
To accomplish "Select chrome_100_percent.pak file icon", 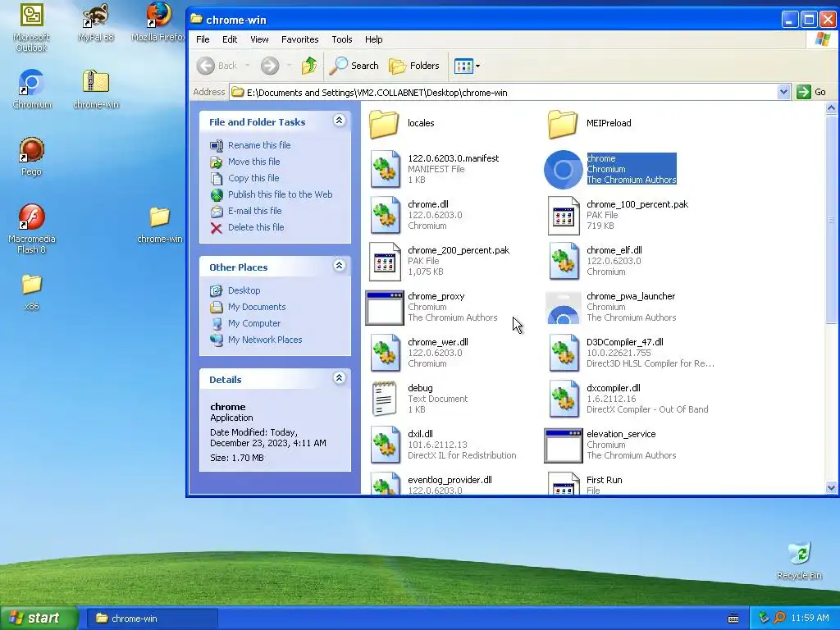I will pyautogui.click(x=563, y=216).
